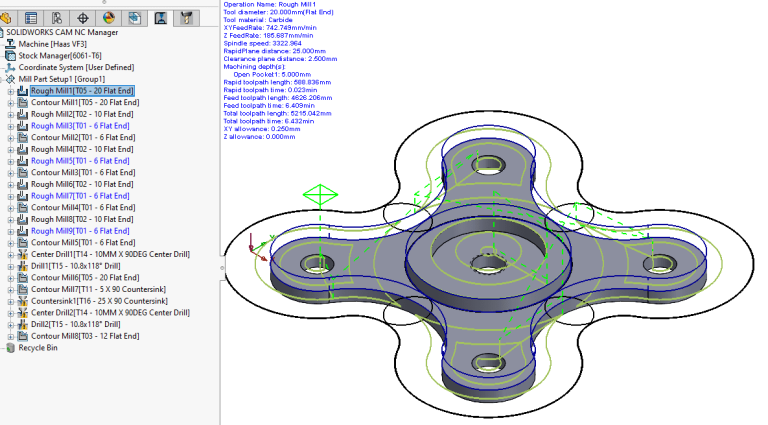
Task: Expand the Rough Mill7 node
Action: 11,197
